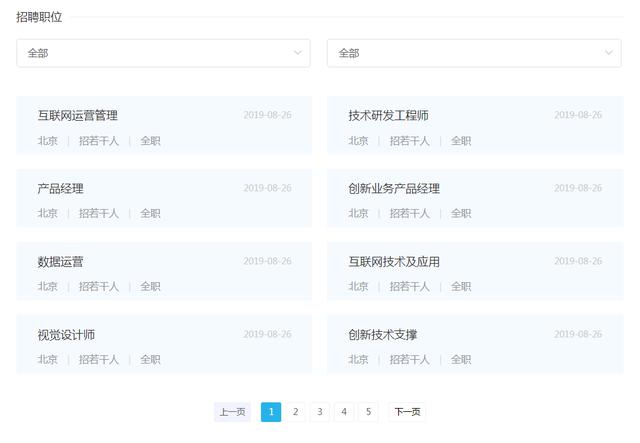This screenshot has width=640, height=443.
Task: Click the 招聘职位 section heading
Action: (x=39, y=17)
